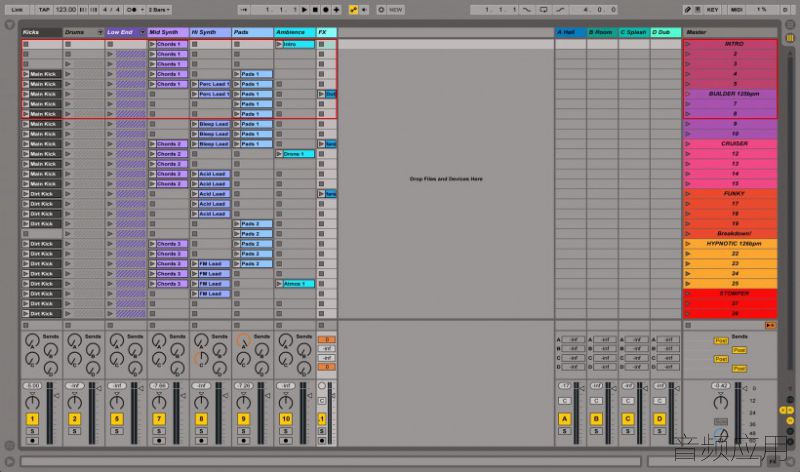Viewport: 800px width, 472px height.
Task: Open the quantization 2 Bars dropdown
Action: [159, 10]
